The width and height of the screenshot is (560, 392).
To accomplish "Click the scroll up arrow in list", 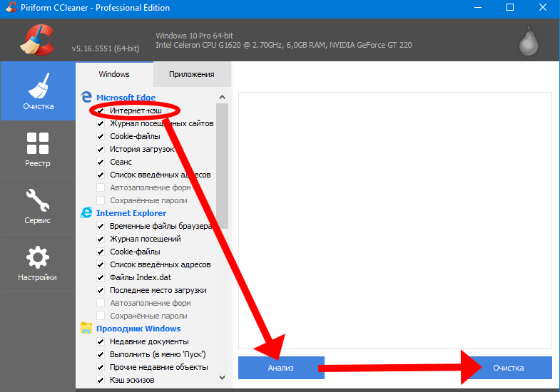I will 222,97.
